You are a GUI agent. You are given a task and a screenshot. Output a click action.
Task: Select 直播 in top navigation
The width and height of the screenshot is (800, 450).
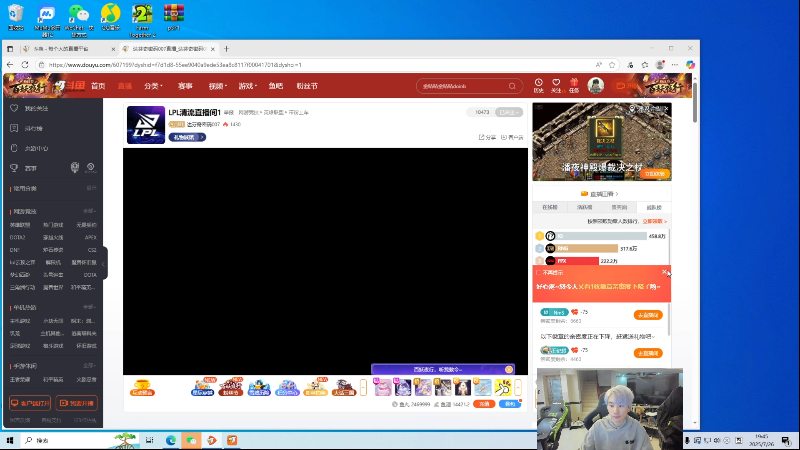point(125,86)
